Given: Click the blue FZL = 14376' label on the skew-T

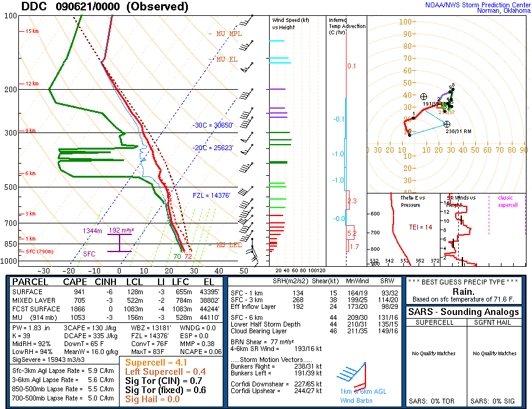Looking at the screenshot, I should (211, 195).
